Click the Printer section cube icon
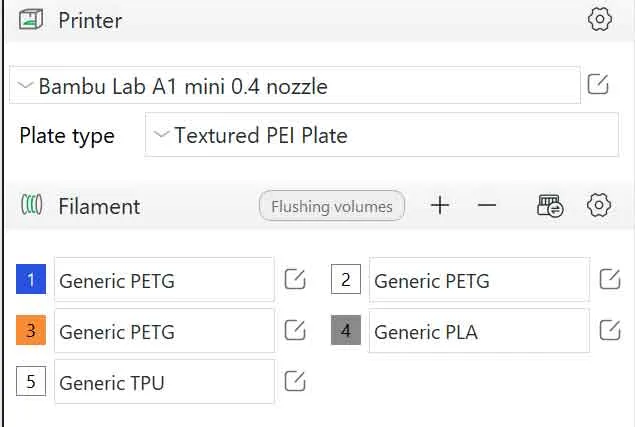Screen dimensions: 635x427 [31, 19]
